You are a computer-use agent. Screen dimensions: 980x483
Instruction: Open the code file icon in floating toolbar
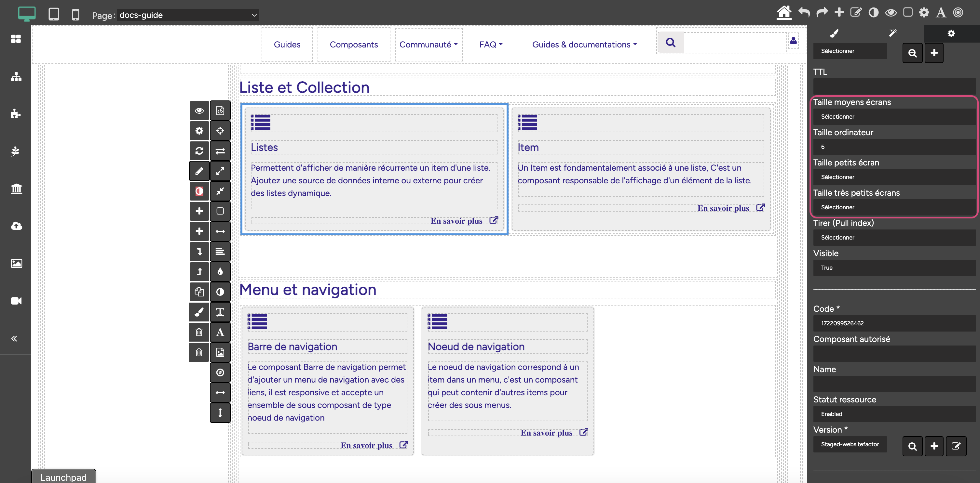(220, 111)
